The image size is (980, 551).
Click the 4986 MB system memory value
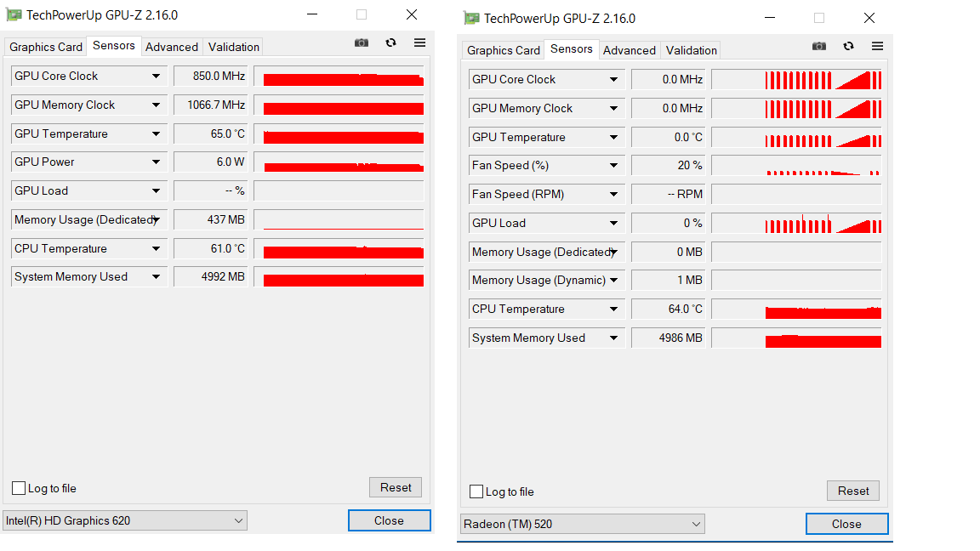(x=668, y=338)
